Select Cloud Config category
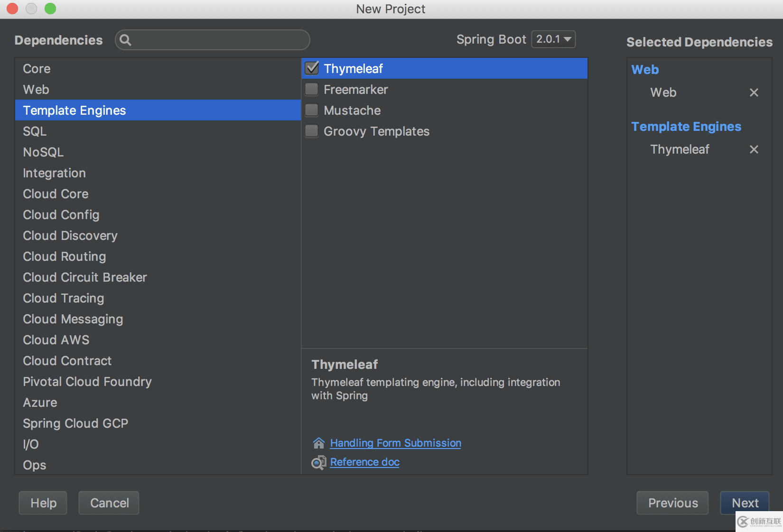 pyautogui.click(x=158, y=215)
